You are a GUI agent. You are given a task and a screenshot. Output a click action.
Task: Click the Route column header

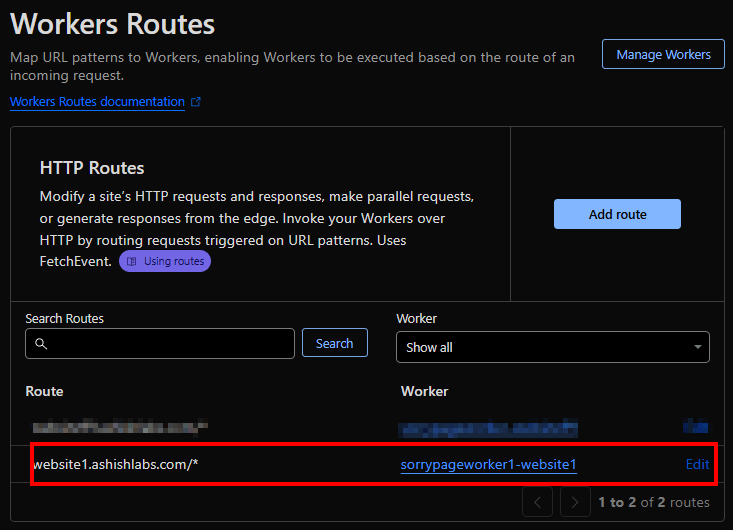(44, 391)
